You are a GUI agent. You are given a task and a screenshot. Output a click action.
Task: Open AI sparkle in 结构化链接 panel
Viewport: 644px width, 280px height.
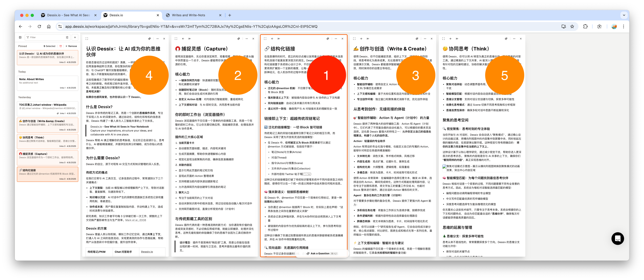[x=328, y=39]
